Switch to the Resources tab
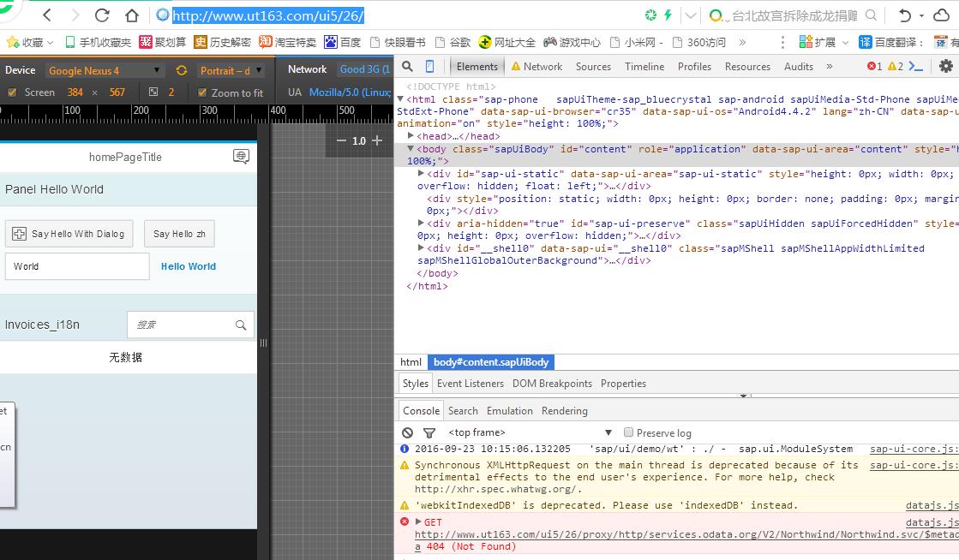Screen dimensions: 959x560 [x=747, y=67]
